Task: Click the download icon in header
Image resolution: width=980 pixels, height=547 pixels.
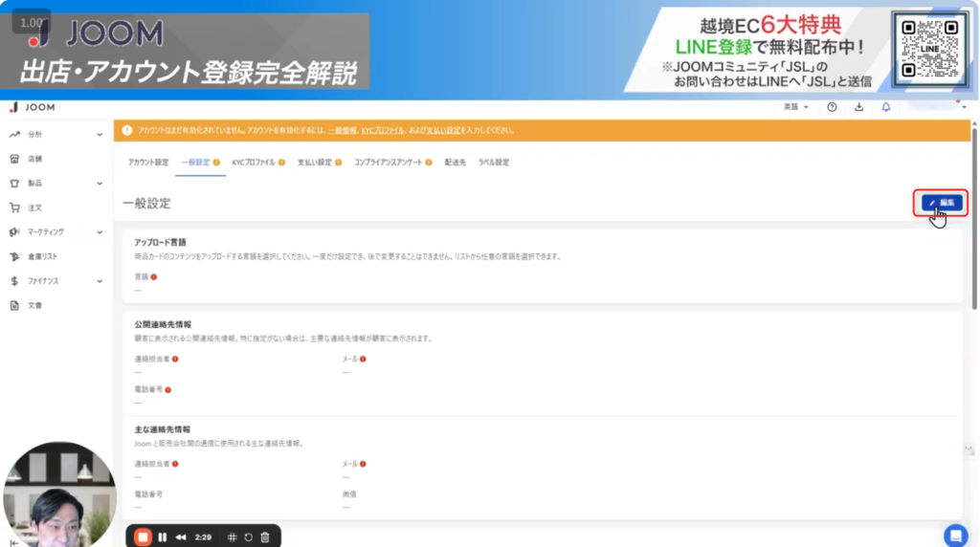Action: pyautogui.click(x=858, y=107)
